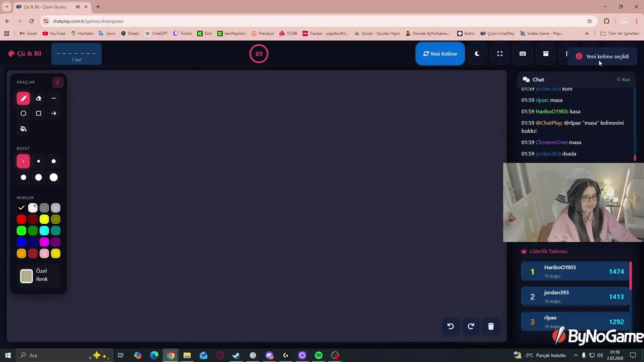Pick the red color swatch
The image size is (644, 362).
(21, 219)
